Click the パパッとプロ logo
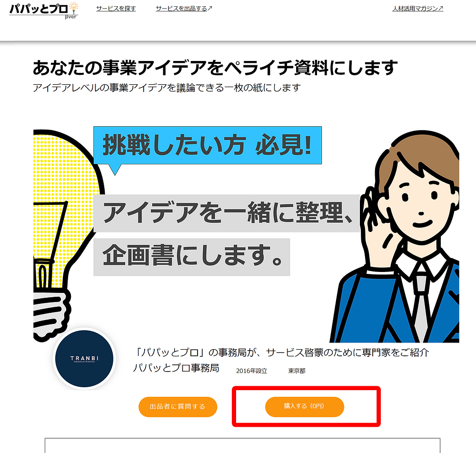Screen dimensions: 476x453 (x=43, y=10)
